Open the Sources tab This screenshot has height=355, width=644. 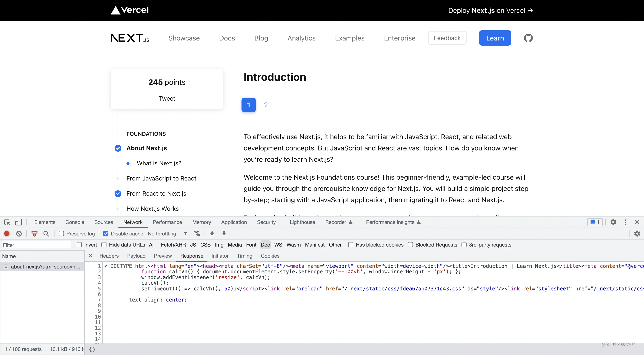pyautogui.click(x=103, y=222)
